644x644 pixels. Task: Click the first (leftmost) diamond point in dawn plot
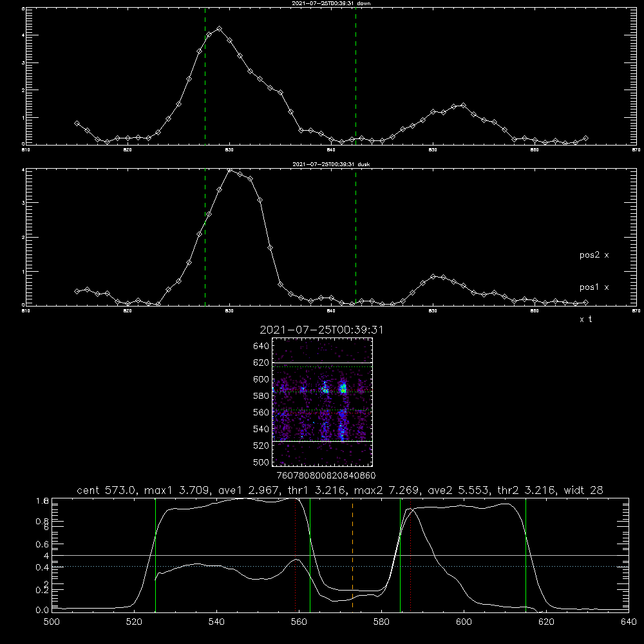77,123
